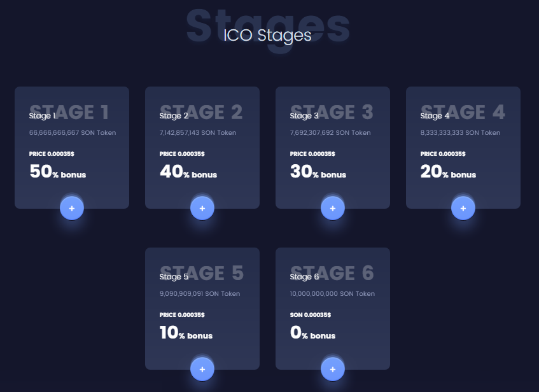Open Stage 3 details via plus icon
This screenshot has height=392, width=539.
pos(333,208)
